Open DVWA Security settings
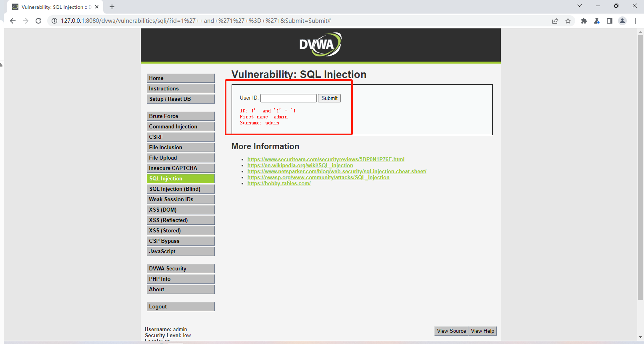This screenshot has width=644, height=344. coord(181,268)
